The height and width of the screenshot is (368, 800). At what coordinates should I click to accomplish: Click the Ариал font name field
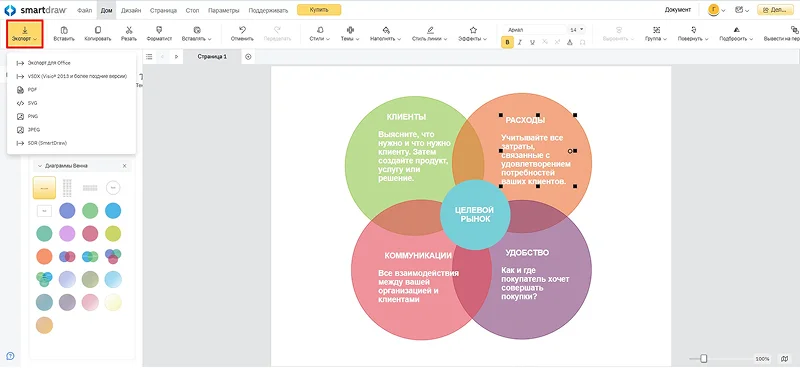pyautogui.click(x=535, y=30)
